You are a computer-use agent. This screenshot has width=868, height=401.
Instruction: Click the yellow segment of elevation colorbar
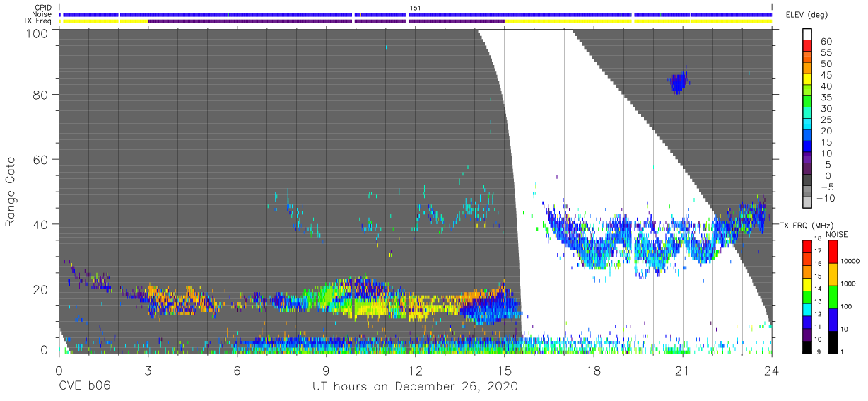coord(808,79)
